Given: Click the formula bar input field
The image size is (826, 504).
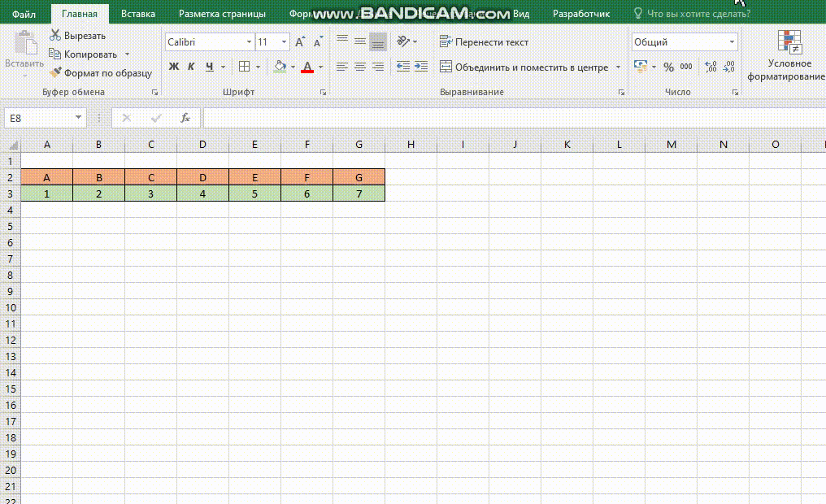Looking at the screenshot, I should click(514, 118).
